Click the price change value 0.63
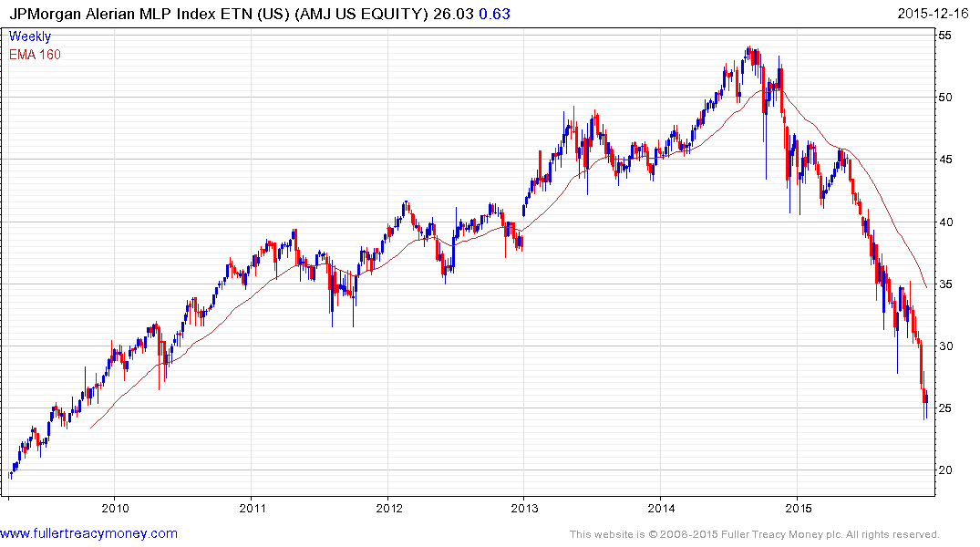This screenshot has height=547, width=980. pyautogui.click(x=494, y=14)
